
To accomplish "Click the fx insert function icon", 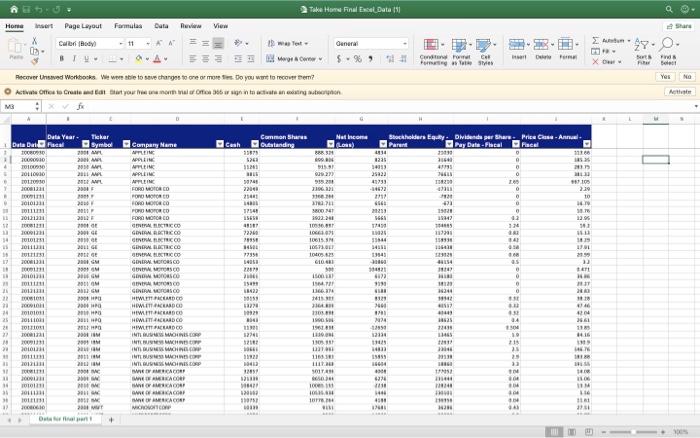I will 80,106.
